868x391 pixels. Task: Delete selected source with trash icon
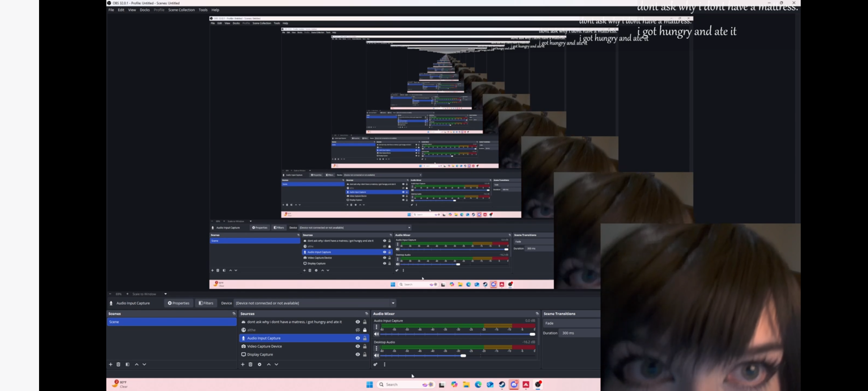tap(250, 365)
